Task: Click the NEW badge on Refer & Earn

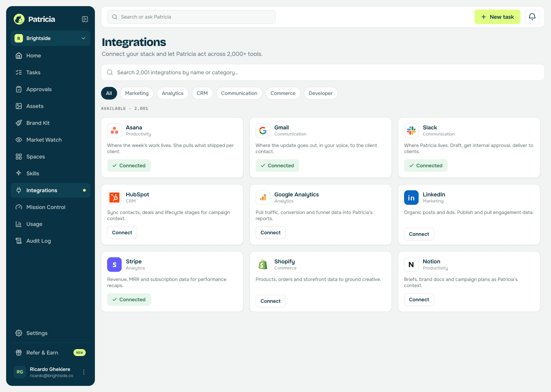Action: click(x=80, y=353)
